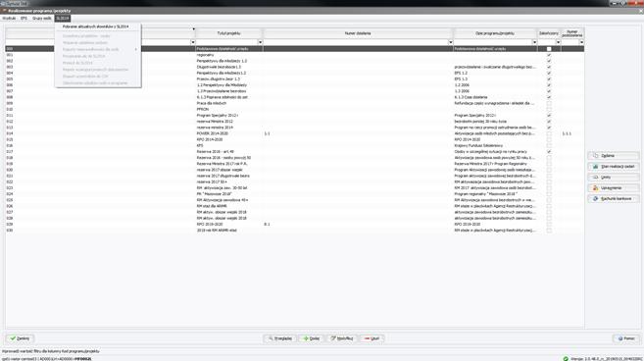
Task: Sort by Numer działania column header
Action: pyautogui.click(x=358, y=33)
